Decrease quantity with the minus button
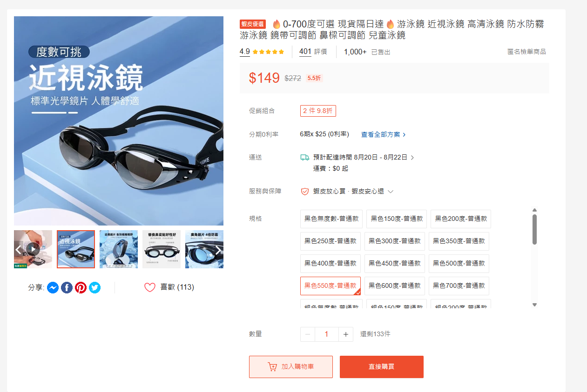Image resolution: width=587 pixels, height=392 pixels. 308,334
